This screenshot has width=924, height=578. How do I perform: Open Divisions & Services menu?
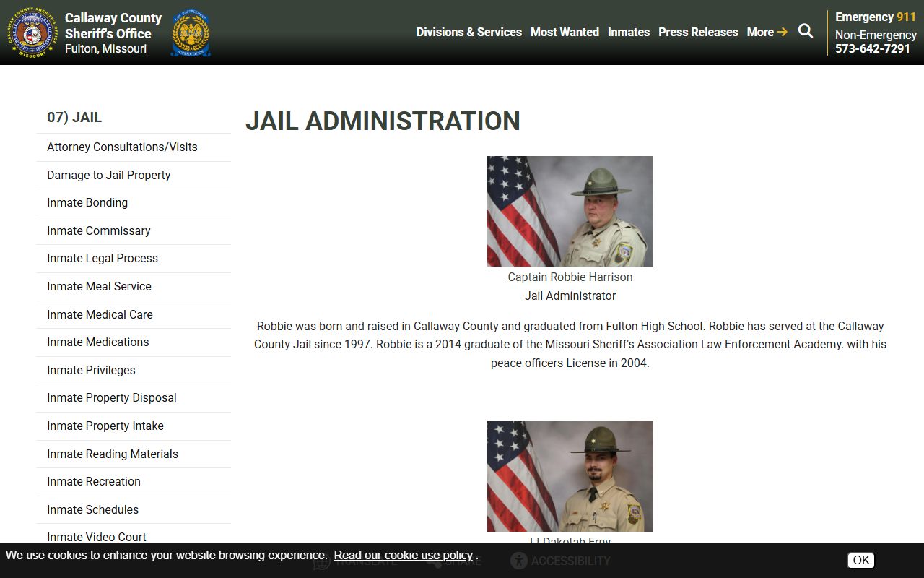pos(468,32)
